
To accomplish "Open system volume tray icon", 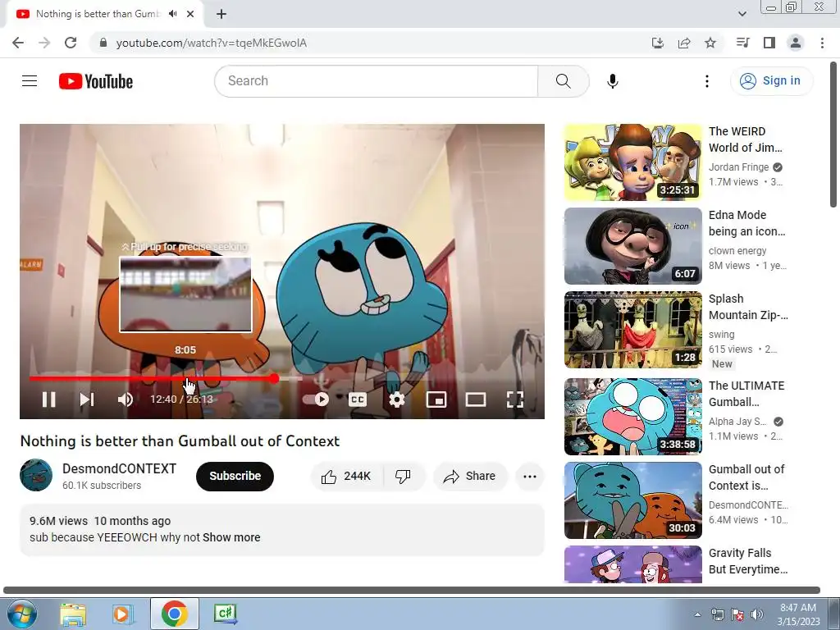I will [757, 614].
